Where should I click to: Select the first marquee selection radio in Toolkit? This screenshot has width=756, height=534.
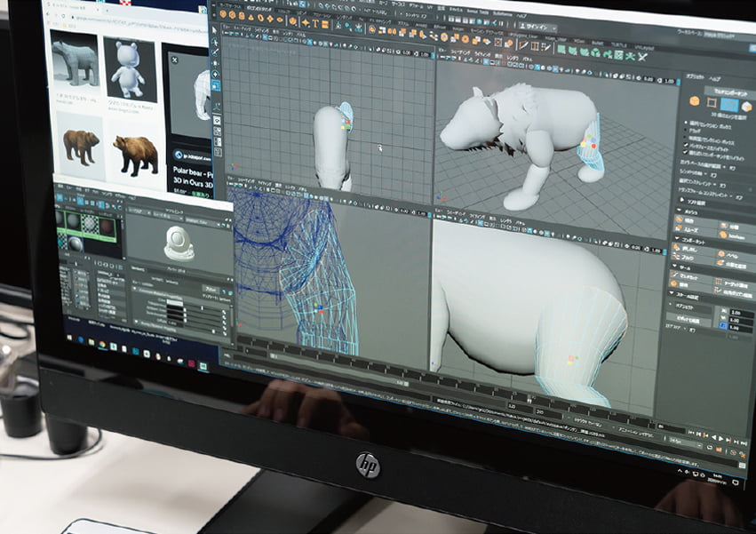[x=686, y=123]
